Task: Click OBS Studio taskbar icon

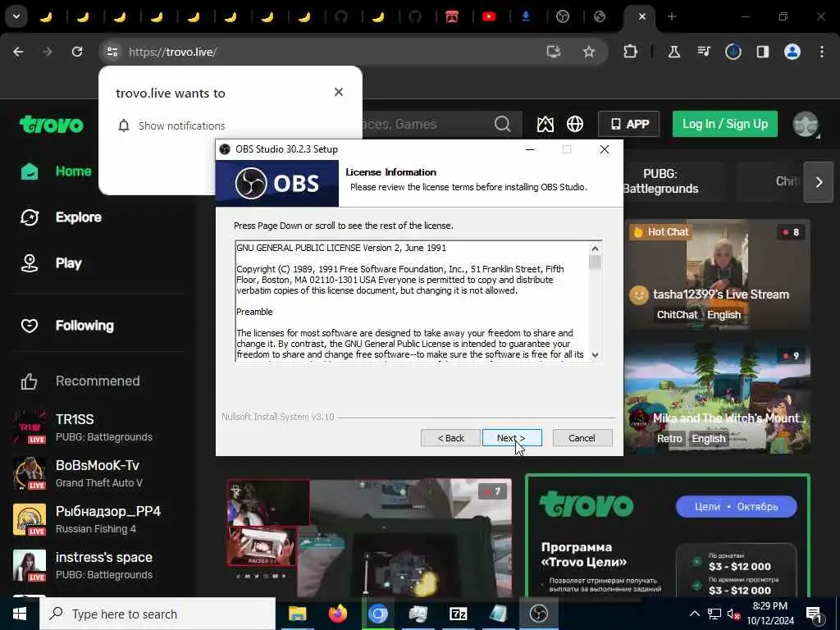Action: 538,614
